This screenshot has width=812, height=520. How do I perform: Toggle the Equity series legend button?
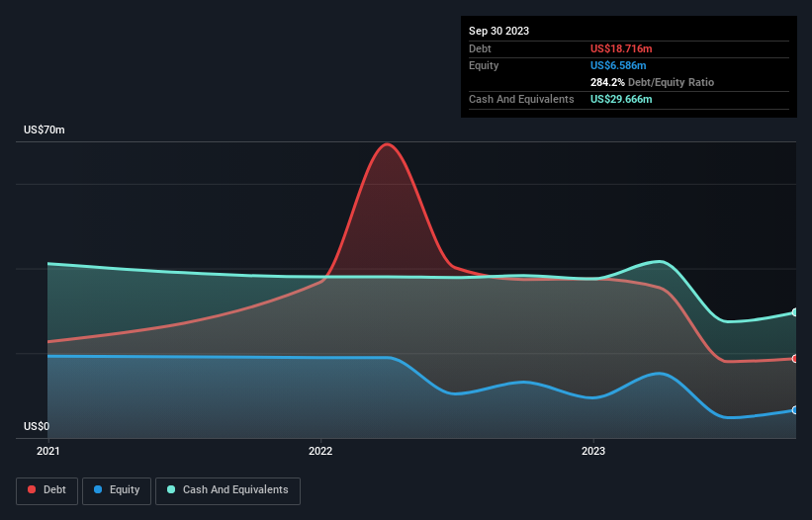[x=117, y=490]
